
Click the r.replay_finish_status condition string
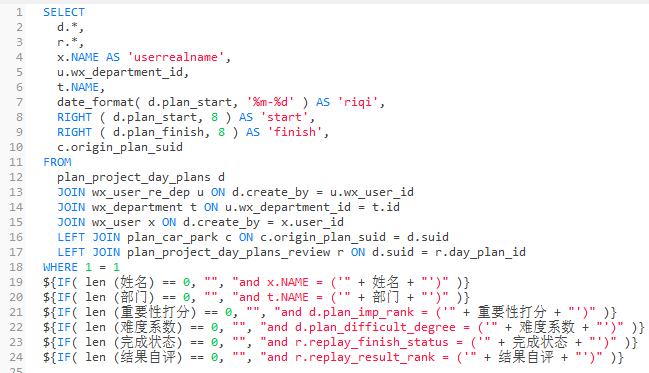click(375, 342)
